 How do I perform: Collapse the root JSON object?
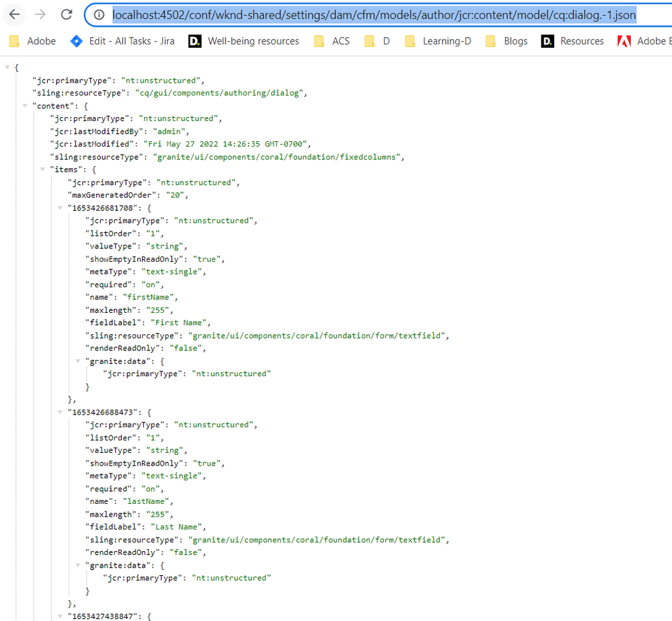click(x=8, y=67)
